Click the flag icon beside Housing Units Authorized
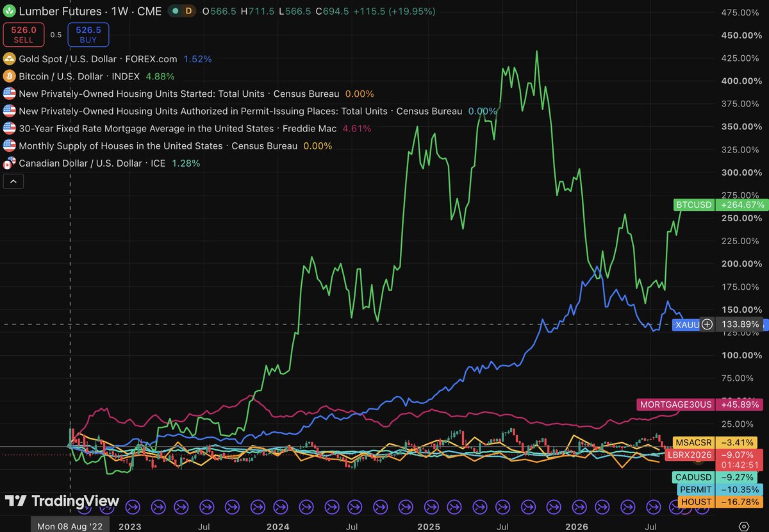 9,111
